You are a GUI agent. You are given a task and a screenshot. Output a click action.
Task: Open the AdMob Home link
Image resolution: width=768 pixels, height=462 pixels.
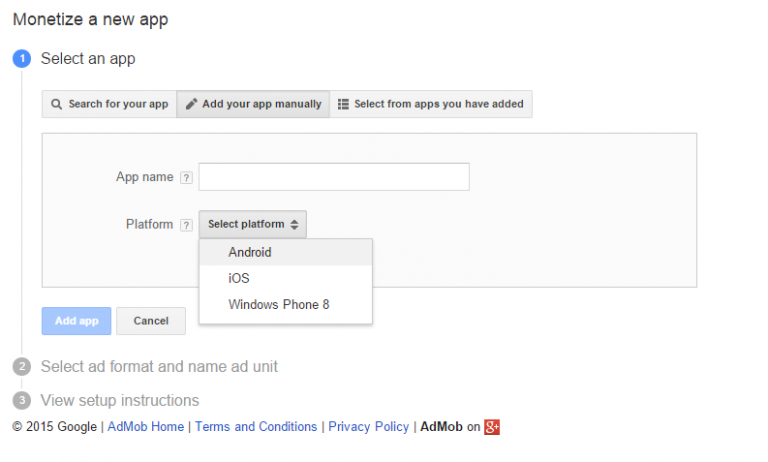click(x=146, y=427)
